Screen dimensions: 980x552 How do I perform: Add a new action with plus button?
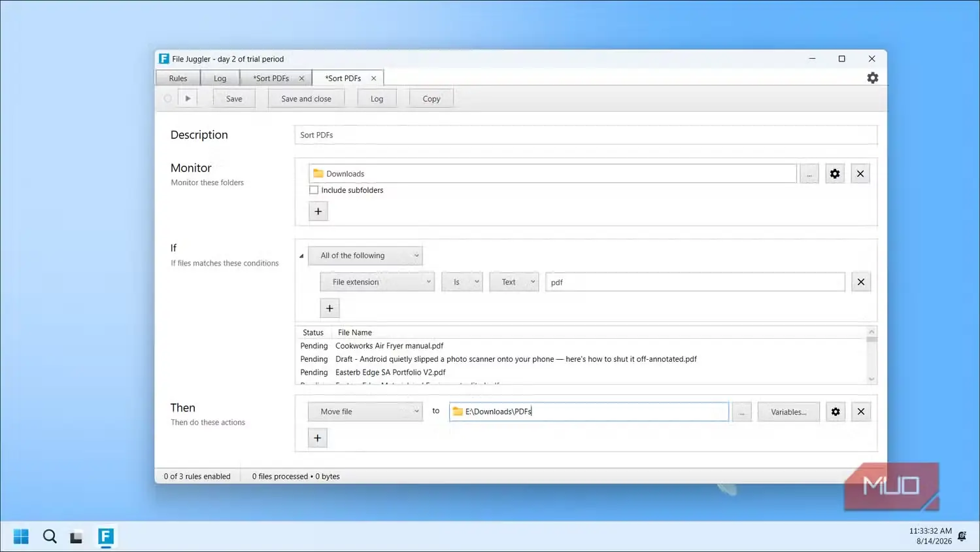click(318, 438)
